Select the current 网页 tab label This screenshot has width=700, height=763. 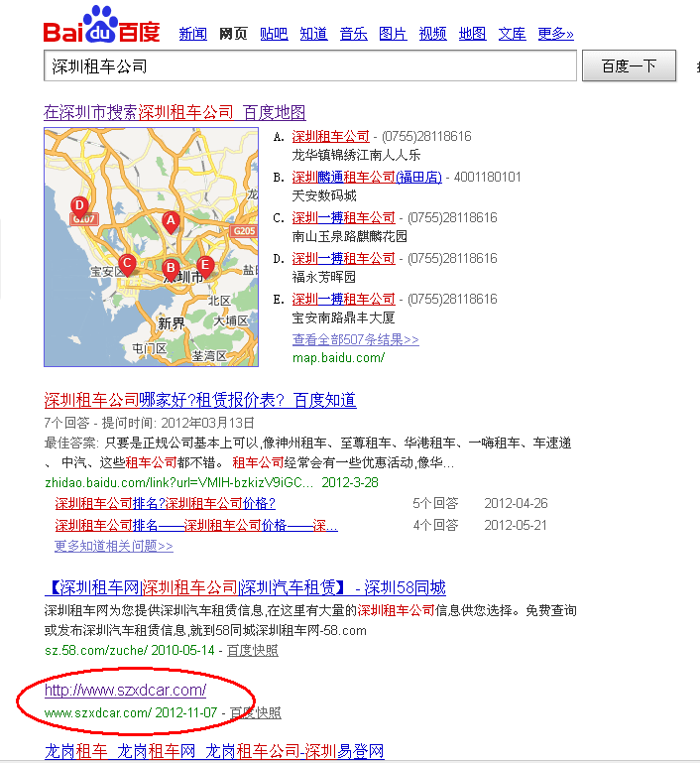coord(233,34)
